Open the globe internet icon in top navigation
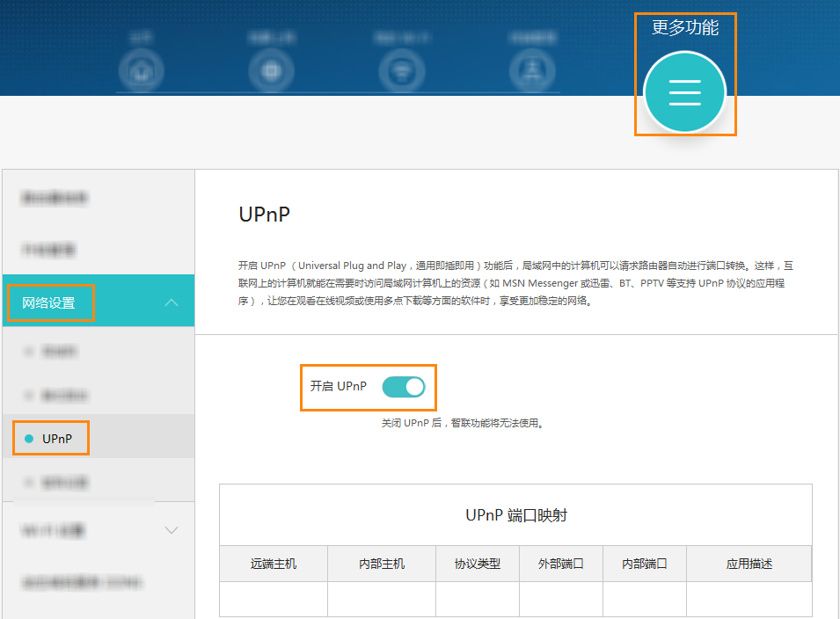The image size is (840, 619). (x=270, y=71)
